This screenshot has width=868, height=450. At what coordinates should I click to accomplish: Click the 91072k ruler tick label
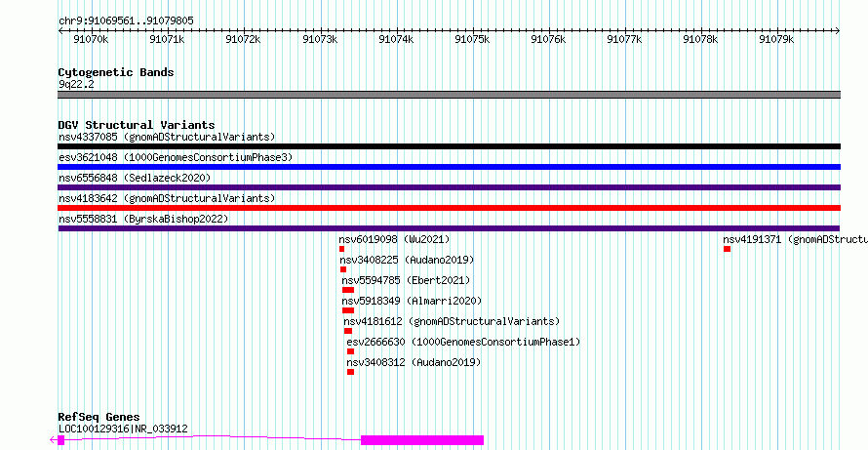(244, 39)
